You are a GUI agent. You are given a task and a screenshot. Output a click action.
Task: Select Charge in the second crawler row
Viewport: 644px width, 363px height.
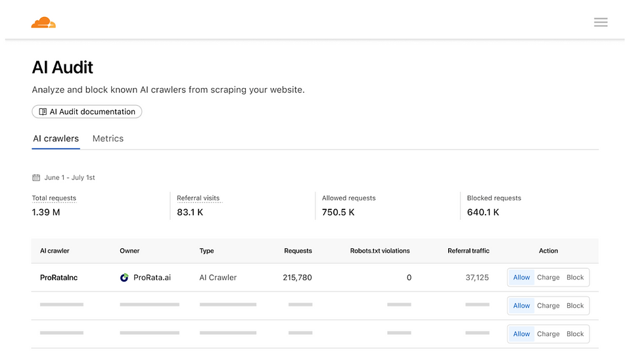click(x=548, y=306)
